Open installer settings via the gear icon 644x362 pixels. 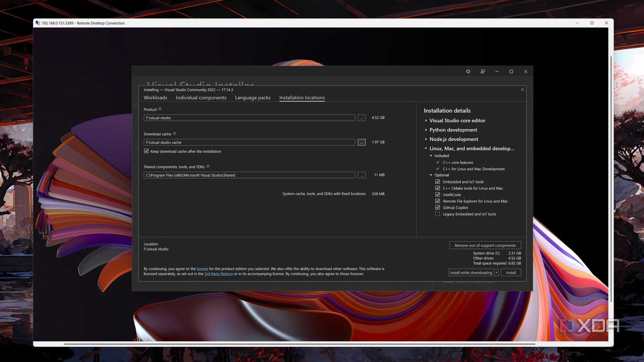tap(468, 71)
